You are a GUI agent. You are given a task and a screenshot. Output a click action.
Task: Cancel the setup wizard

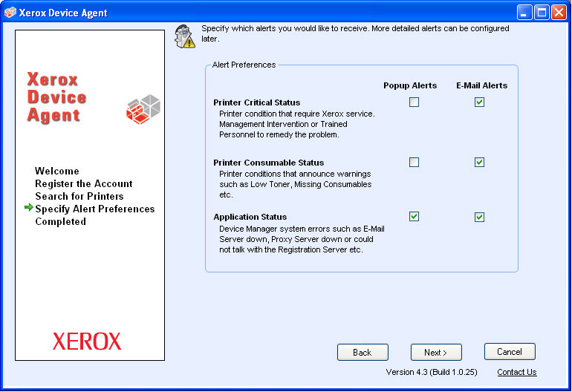coord(510,351)
